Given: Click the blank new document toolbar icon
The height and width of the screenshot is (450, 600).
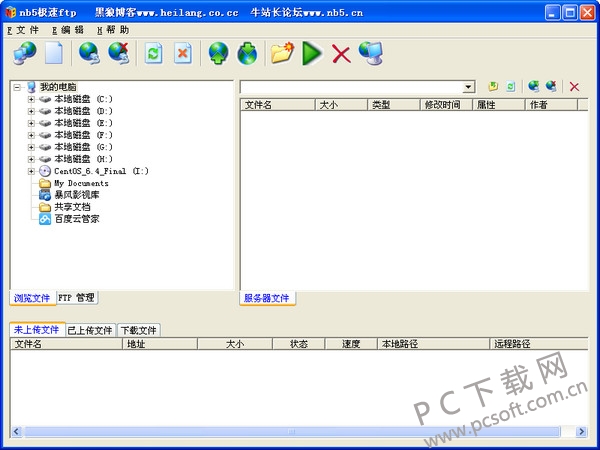Looking at the screenshot, I should 54,53.
